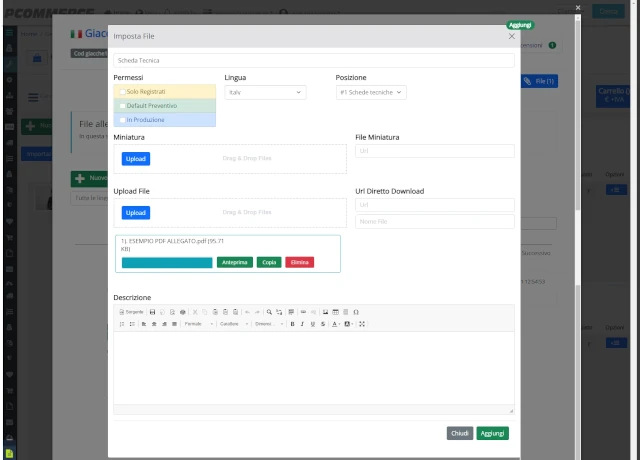
Task: Click inside the Descrizione text area
Action: (314, 368)
